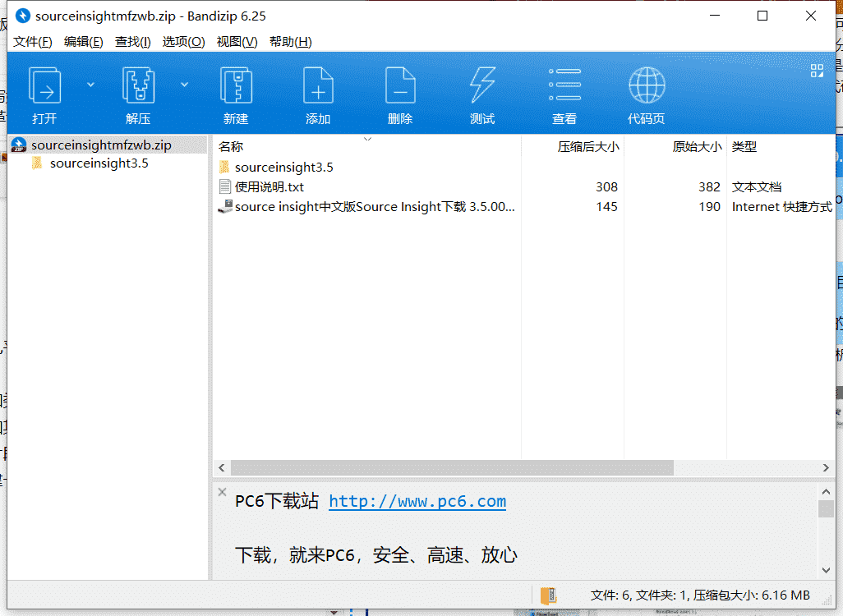Open the 查找(I) menu

pos(133,42)
